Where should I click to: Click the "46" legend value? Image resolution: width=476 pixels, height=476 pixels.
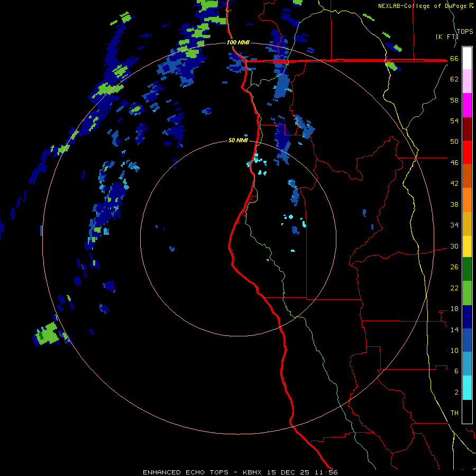pos(454,163)
